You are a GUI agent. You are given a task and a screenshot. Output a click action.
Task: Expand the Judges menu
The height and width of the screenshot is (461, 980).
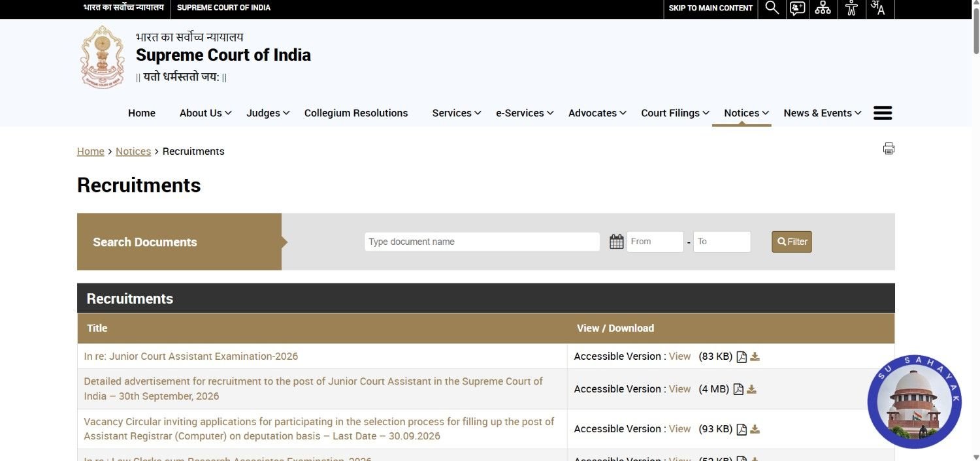coord(268,113)
